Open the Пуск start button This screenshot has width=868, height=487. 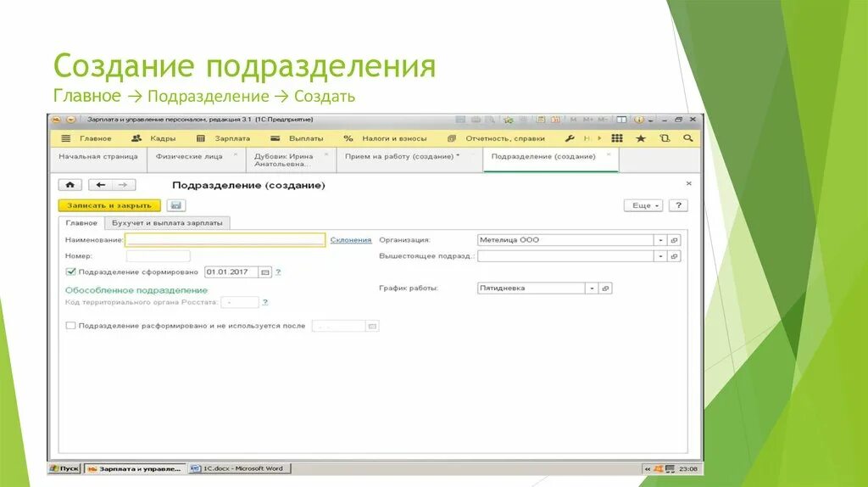pos(64,468)
